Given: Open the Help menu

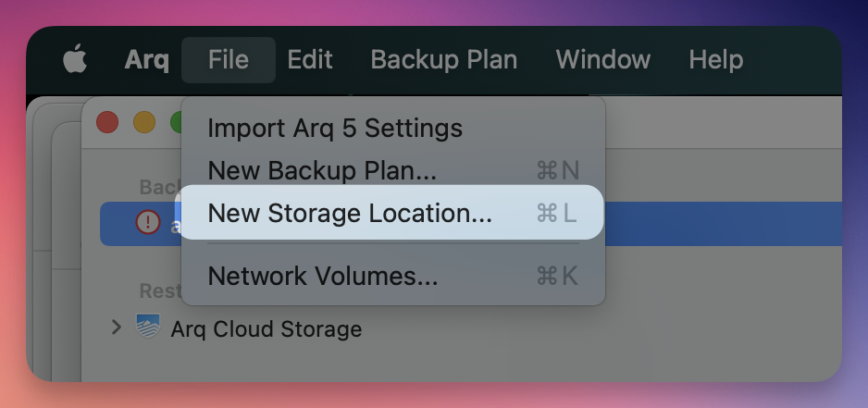Looking at the screenshot, I should [x=716, y=60].
